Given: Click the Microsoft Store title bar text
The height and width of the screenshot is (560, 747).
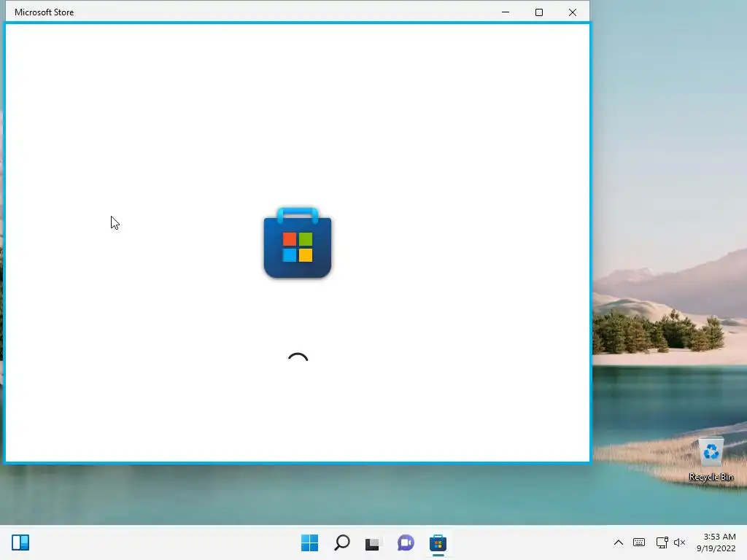Looking at the screenshot, I should pyautogui.click(x=44, y=12).
